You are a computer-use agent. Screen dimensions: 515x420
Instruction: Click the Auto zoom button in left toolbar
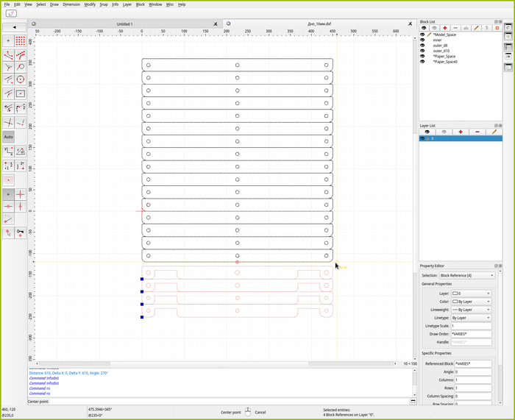click(8, 137)
